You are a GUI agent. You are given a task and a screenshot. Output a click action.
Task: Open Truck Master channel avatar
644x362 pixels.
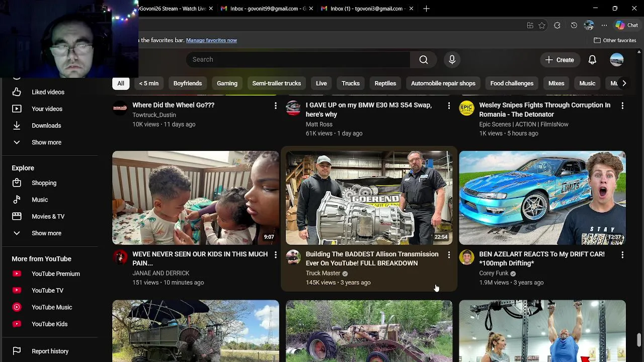pos(293,257)
